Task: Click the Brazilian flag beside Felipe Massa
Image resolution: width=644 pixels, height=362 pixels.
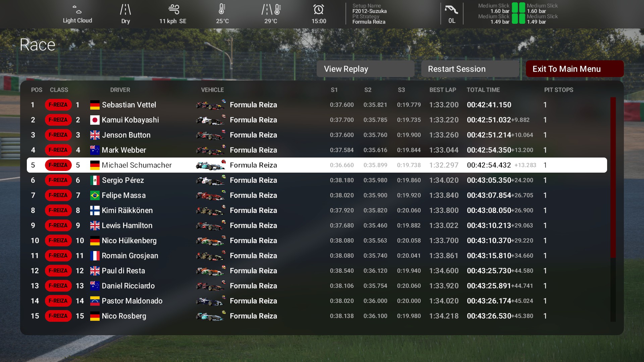Action: (95, 195)
